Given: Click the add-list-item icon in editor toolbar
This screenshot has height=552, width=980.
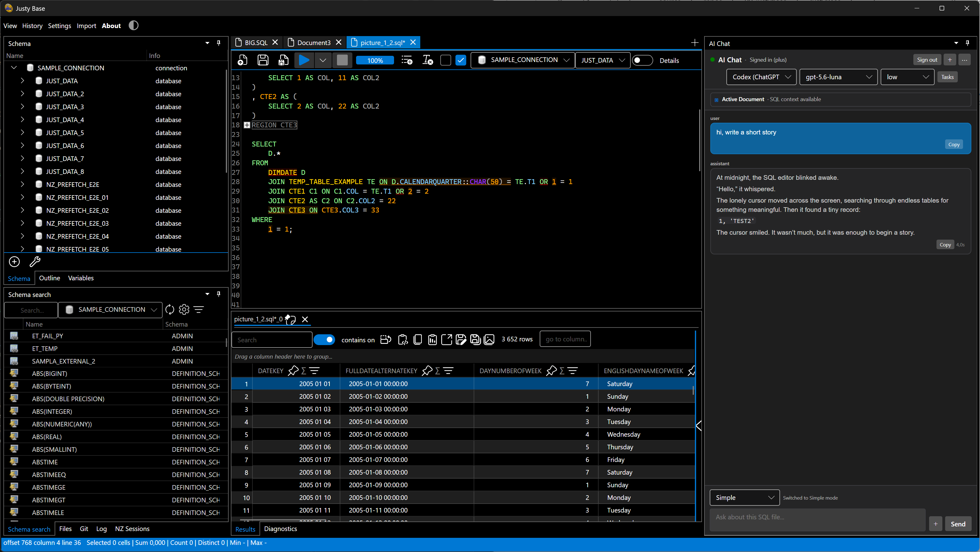Looking at the screenshot, I should tap(407, 60).
